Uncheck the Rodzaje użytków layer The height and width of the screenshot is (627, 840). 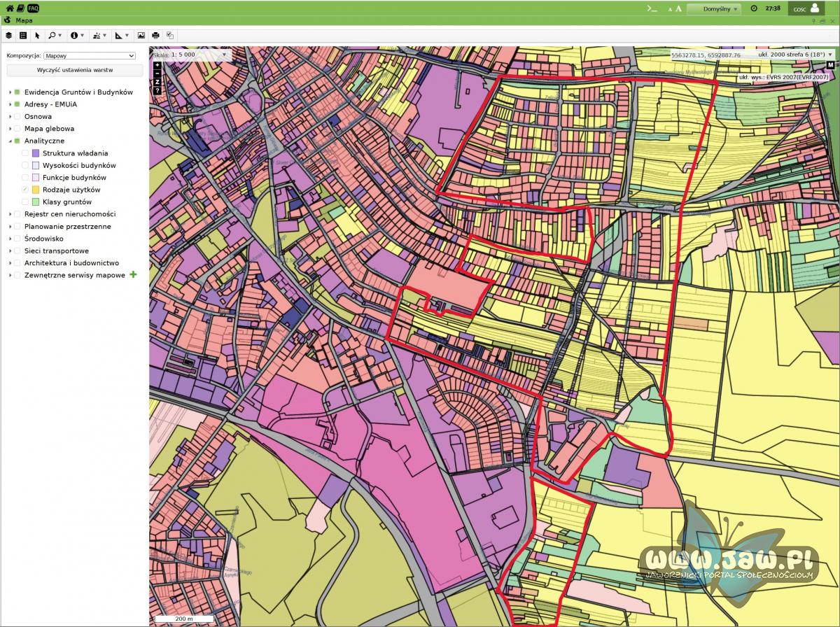point(25,190)
